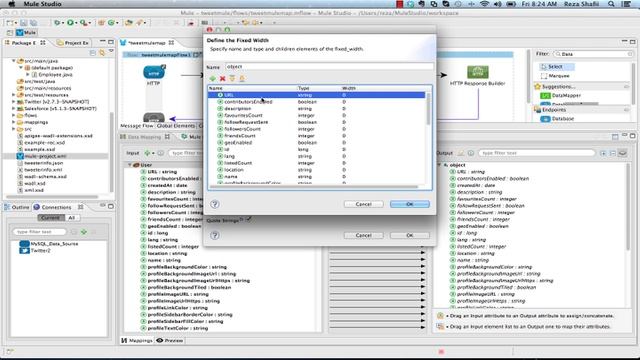Click the move-element-down arrow icon in dialog
This screenshot has height=360, width=640.
(232, 78)
